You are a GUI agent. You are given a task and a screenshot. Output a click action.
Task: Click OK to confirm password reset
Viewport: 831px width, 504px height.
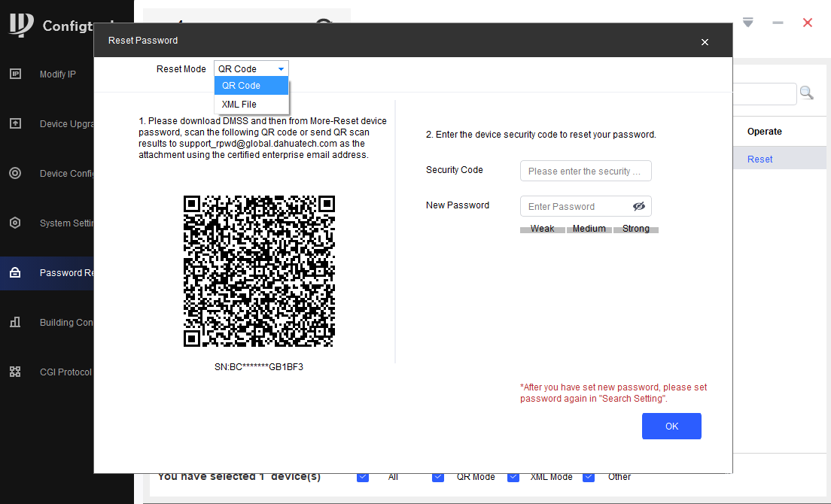point(671,427)
